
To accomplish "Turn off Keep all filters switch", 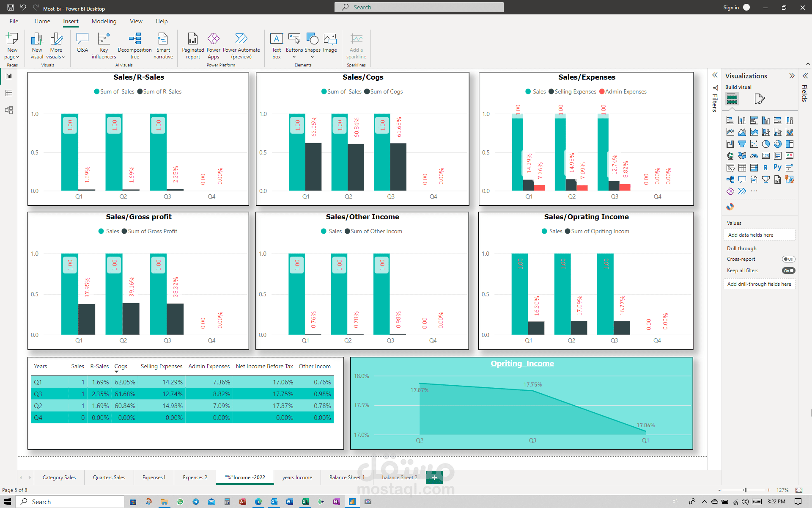I will click(788, 271).
